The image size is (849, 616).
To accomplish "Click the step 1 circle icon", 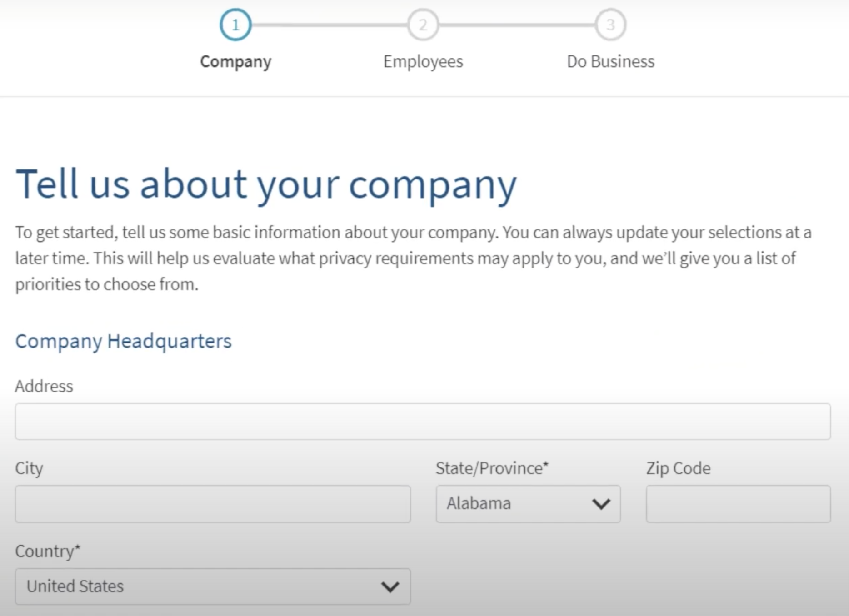I will pyautogui.click(x=235, y=25).
